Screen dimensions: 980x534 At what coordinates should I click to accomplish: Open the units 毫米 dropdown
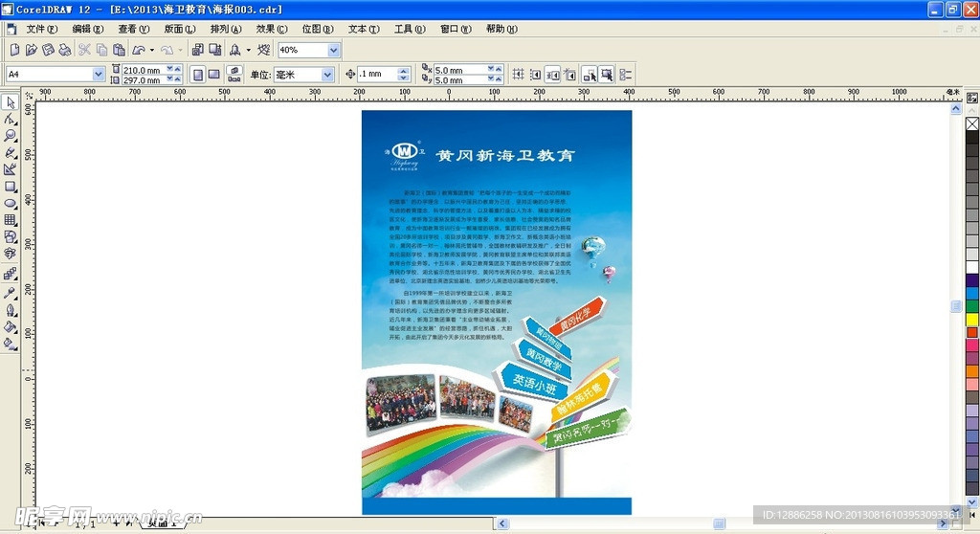point(327,75)
